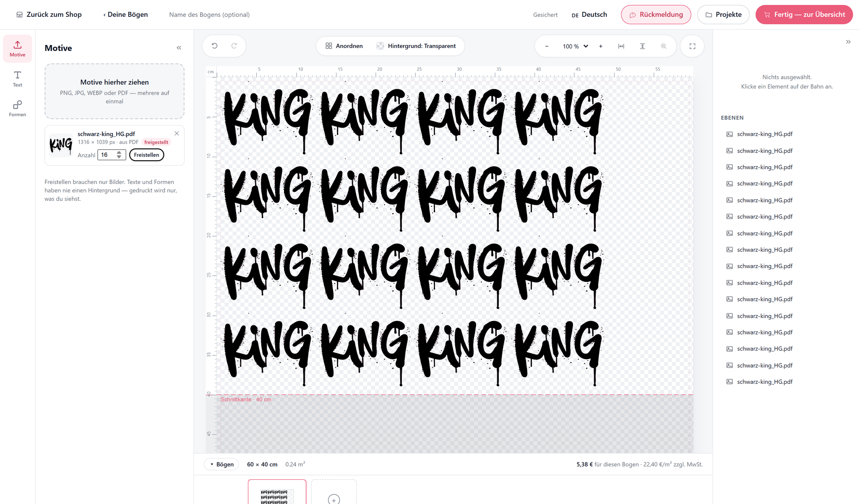Viewport: 859px width, 504px height.
Task: Open the Text sidebar tab
Action: 17,79
